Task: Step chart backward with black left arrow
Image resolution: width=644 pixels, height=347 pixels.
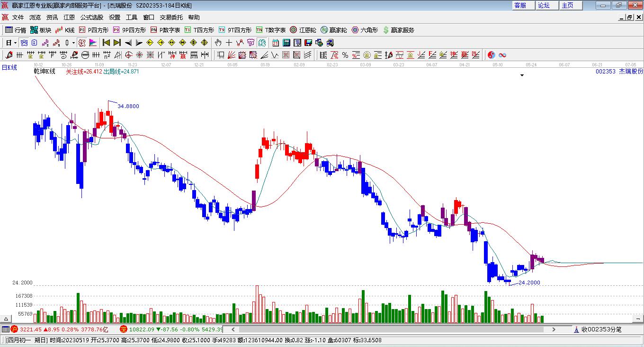Action: coord(128,43)
